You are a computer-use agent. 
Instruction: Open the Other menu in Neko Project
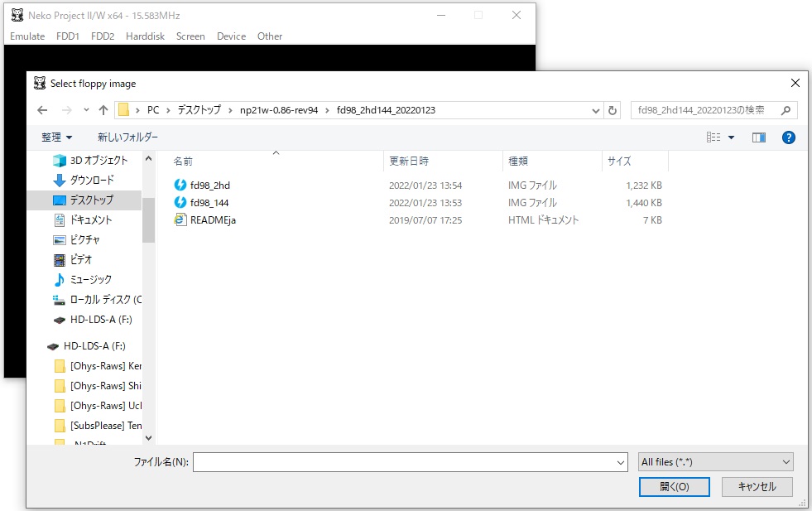(x=270, y=36)
